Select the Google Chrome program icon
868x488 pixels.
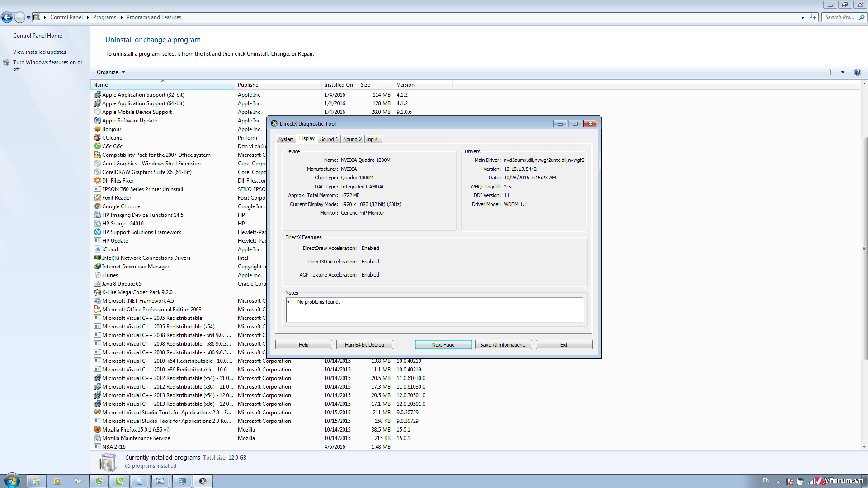97,206
